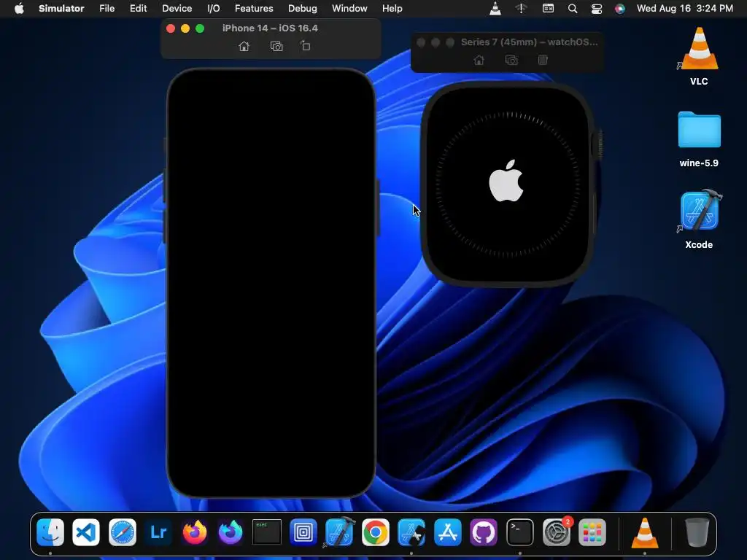Open System Settings from the Dock
747x560 pixels.
[x=556, y=532]
